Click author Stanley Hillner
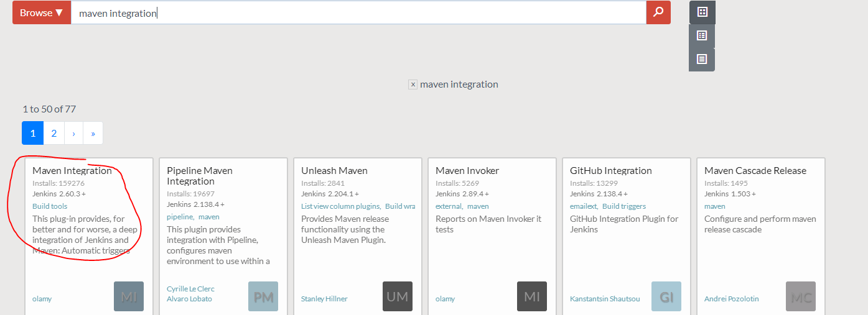868x315 pixels. 324,299
